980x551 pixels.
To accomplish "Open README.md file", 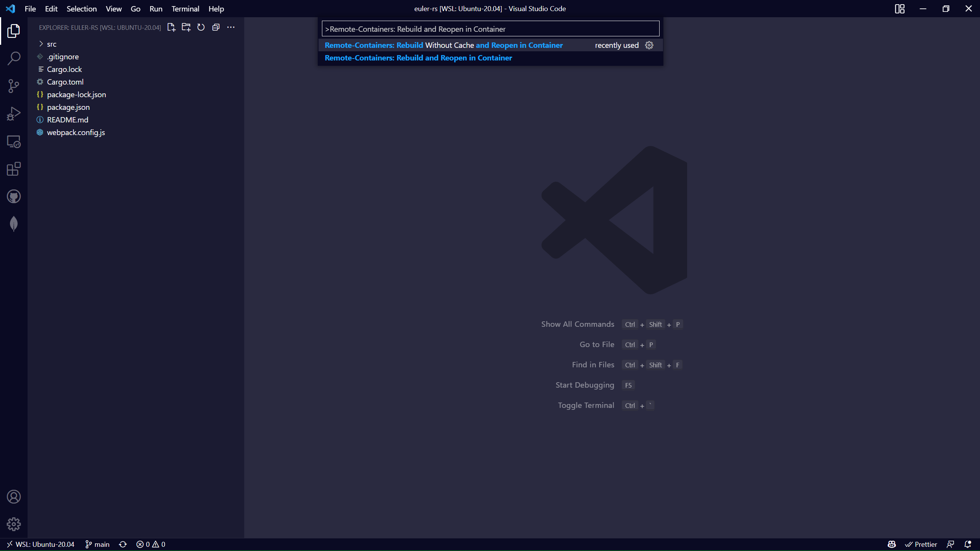I will click(136, 120).
